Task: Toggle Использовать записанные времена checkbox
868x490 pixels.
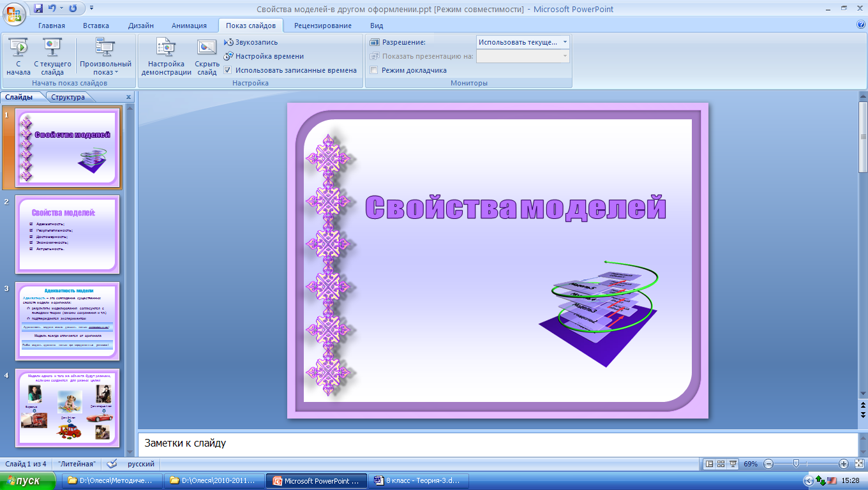Action: pos(227,70)
